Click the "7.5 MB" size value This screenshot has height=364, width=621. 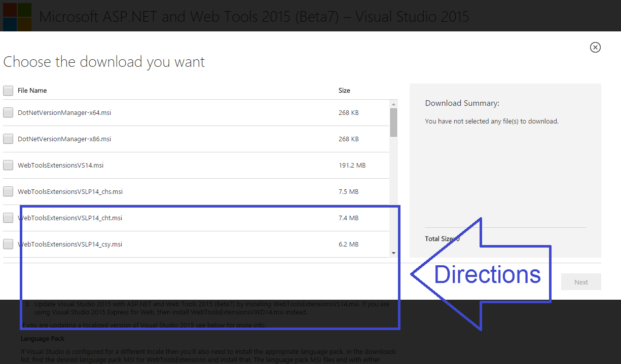[x=348, y=191]
